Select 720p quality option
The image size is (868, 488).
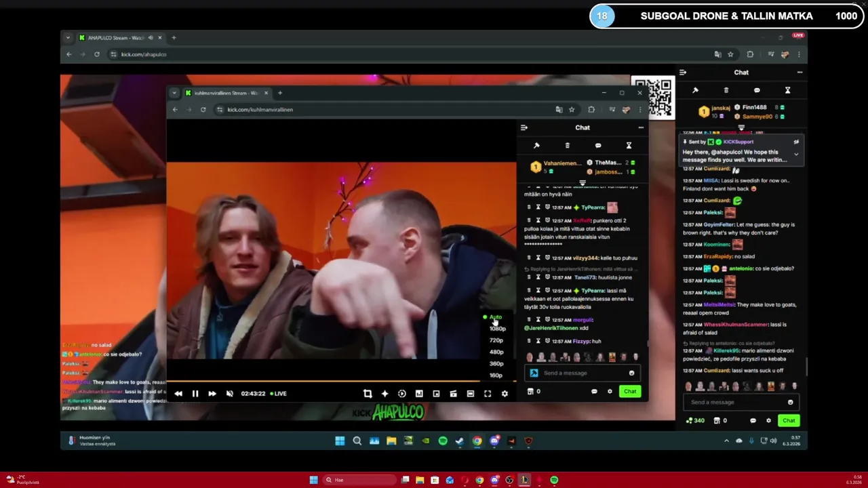497,340
